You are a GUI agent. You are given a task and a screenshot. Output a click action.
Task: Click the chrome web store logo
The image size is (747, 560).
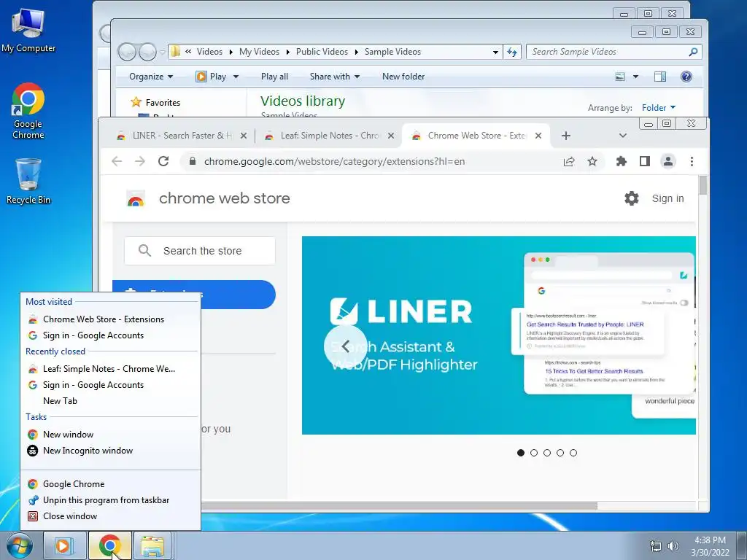click(136, 198)
